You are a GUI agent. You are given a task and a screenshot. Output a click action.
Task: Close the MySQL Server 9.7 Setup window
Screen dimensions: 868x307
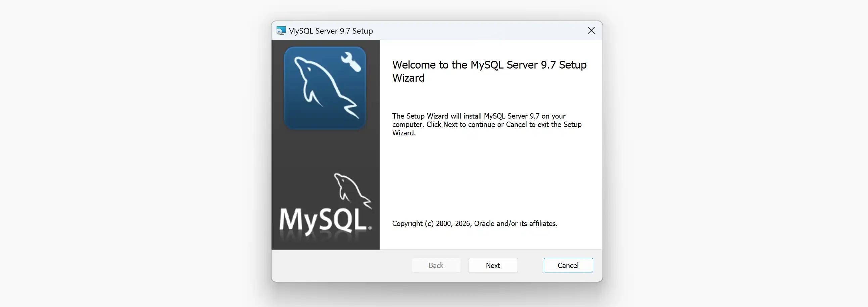(591, 30)
